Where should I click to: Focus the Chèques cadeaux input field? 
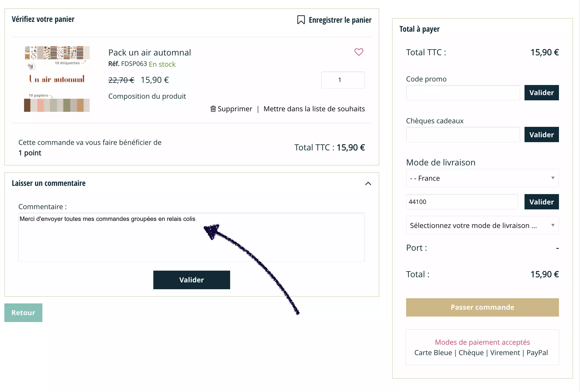coord(463,134)
